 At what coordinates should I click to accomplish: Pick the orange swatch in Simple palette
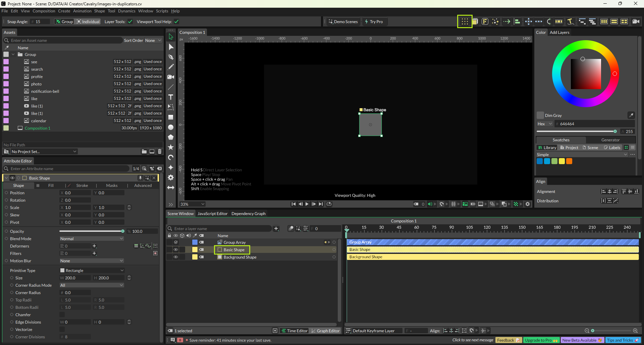[x=569, y=161]
